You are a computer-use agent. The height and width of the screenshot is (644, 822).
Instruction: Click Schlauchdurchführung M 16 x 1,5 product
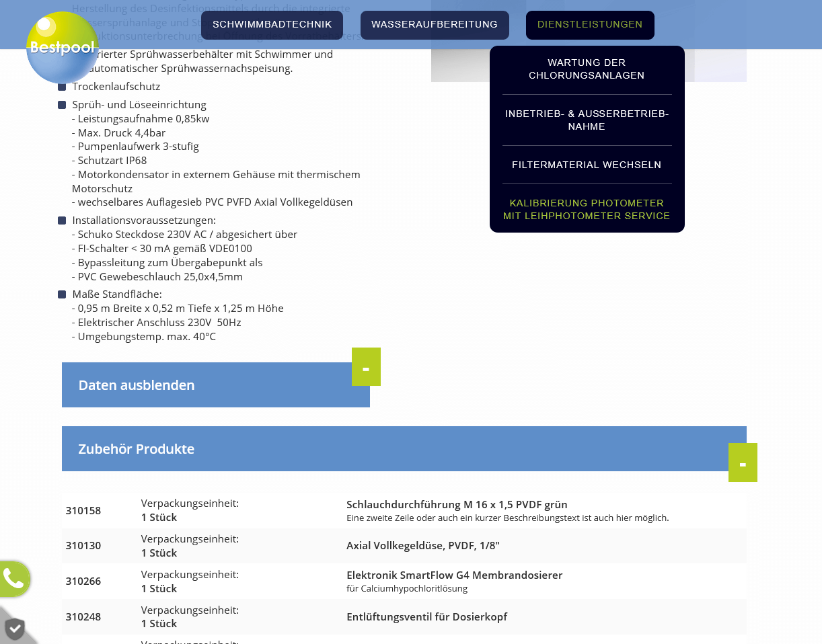tap(457, 505)
